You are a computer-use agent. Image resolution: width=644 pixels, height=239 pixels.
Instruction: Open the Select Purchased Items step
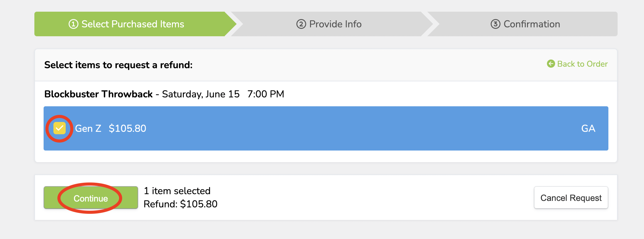click(x=133, y=24)
